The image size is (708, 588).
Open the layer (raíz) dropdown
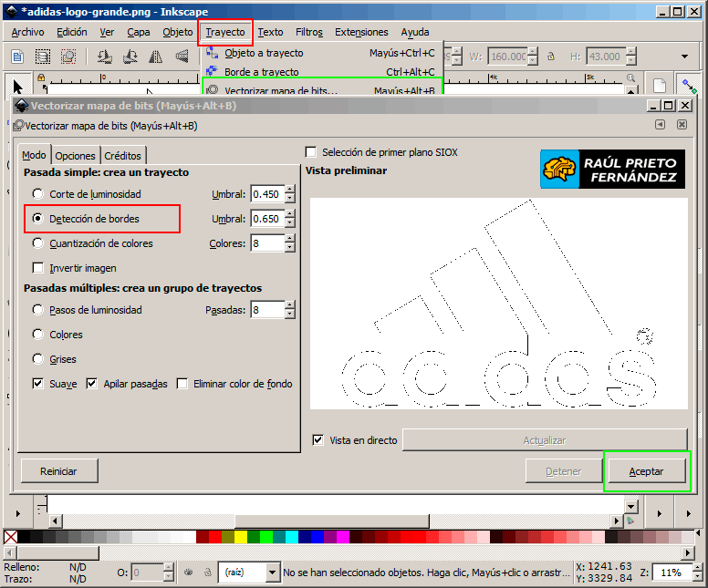pyautogui.click(x=273, y=573)
